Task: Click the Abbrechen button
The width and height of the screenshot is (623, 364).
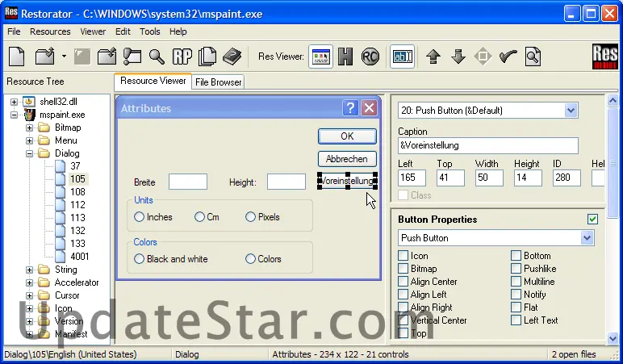Action: (x=347, y=159)
